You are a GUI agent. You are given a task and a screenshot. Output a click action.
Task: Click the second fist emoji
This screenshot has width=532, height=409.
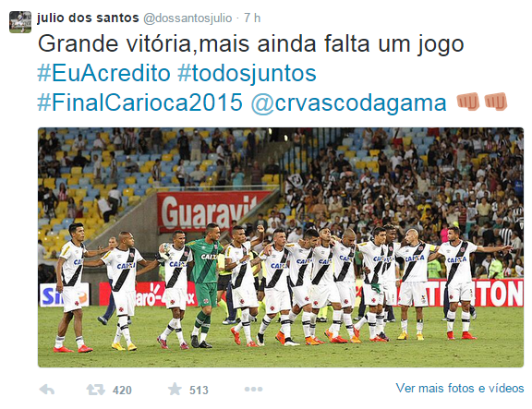(496, 102)
